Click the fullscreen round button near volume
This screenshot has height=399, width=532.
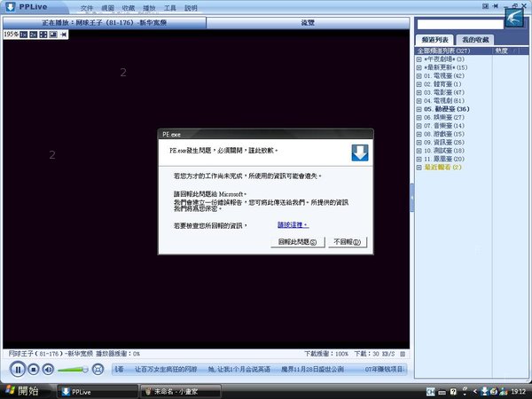pos(98,369)
